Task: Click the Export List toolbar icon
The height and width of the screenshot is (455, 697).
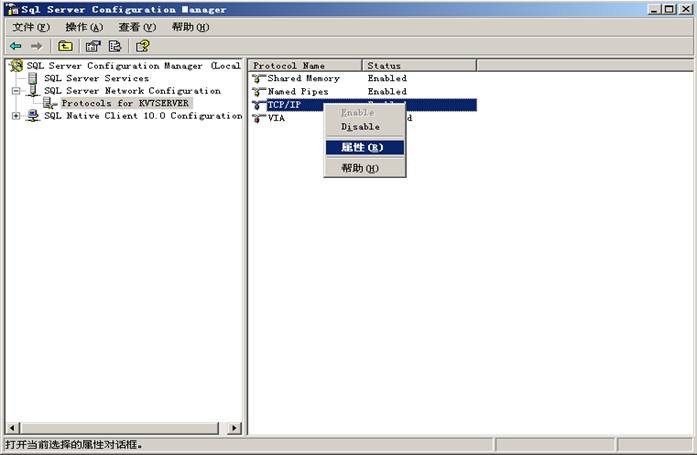Action: point(115,46)
